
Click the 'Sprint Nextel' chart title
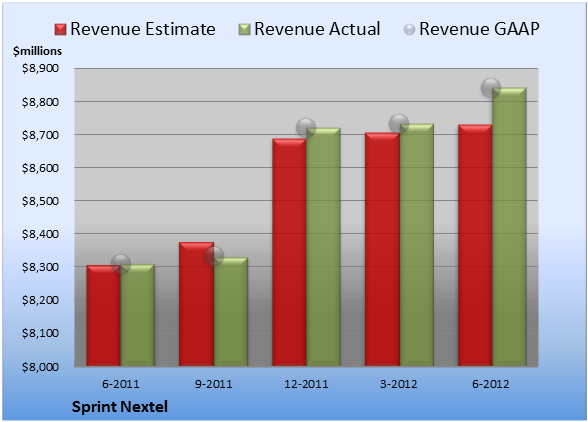tap(120, 407)
